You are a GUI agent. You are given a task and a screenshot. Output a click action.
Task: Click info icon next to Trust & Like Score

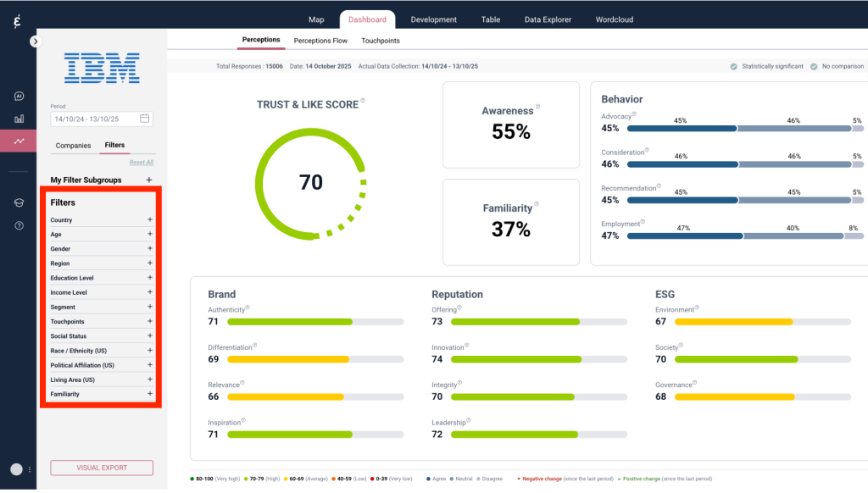[363, 101]
